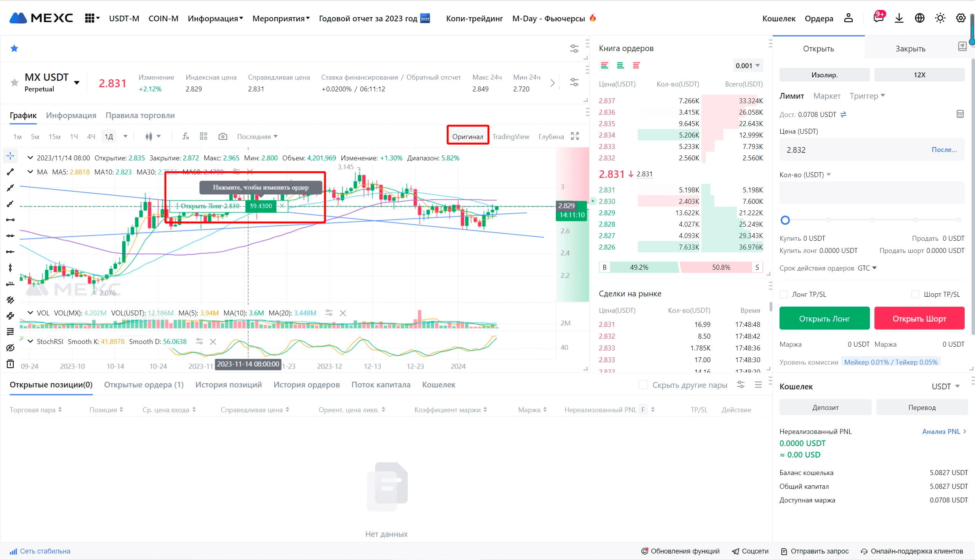Click the Депозит button in wallet

[825, 407]
